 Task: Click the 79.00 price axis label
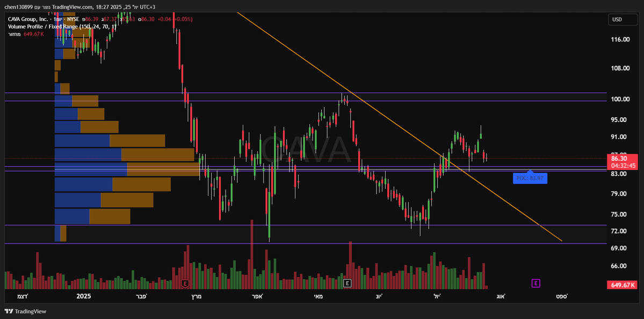tap(619, 194)
